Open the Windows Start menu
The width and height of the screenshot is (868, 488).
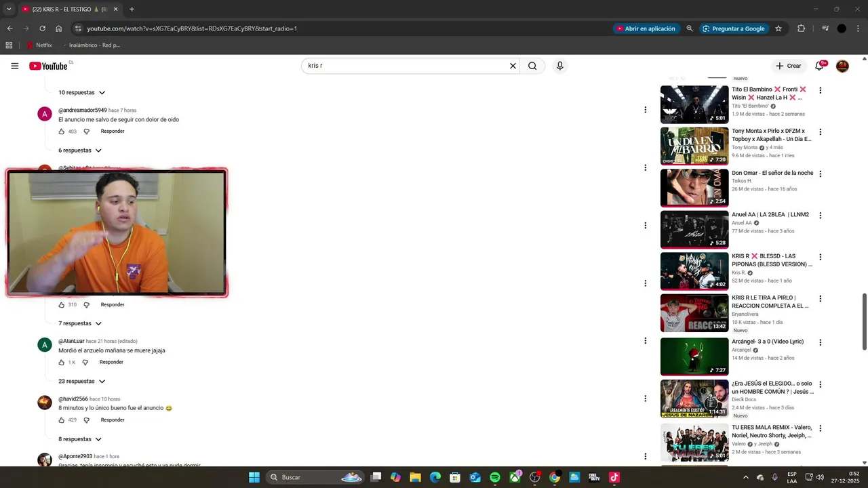click(254, 477)
